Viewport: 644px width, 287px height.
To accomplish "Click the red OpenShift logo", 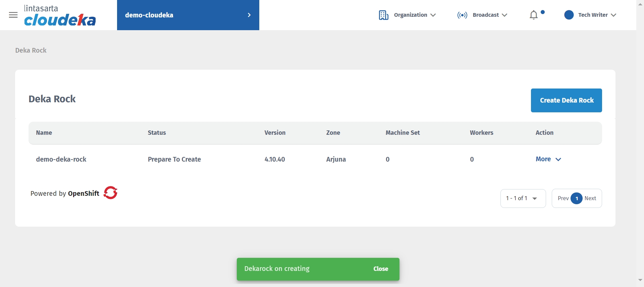I will (110, 193).
